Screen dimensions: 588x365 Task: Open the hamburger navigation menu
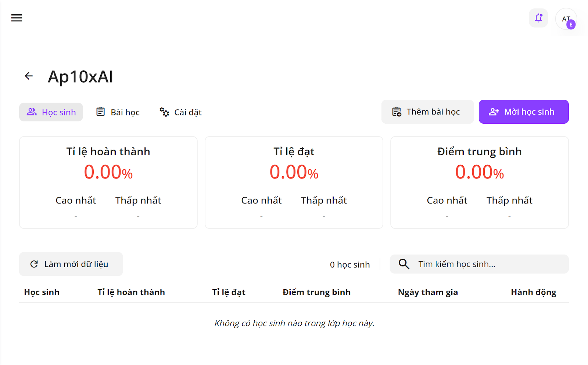pos(17,18)
